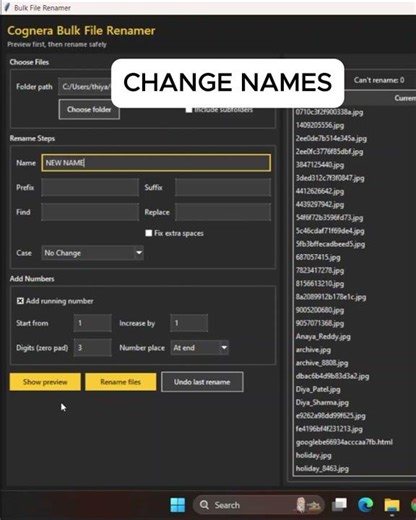Click the Windows Start icon in taskbar
Screen dimensions: 416x520
point(178,505)
